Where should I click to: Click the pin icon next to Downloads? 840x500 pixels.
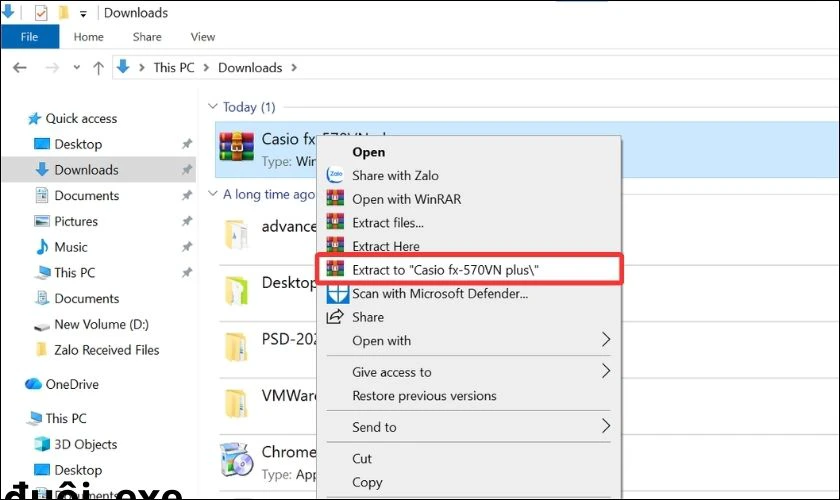[186, 170]
